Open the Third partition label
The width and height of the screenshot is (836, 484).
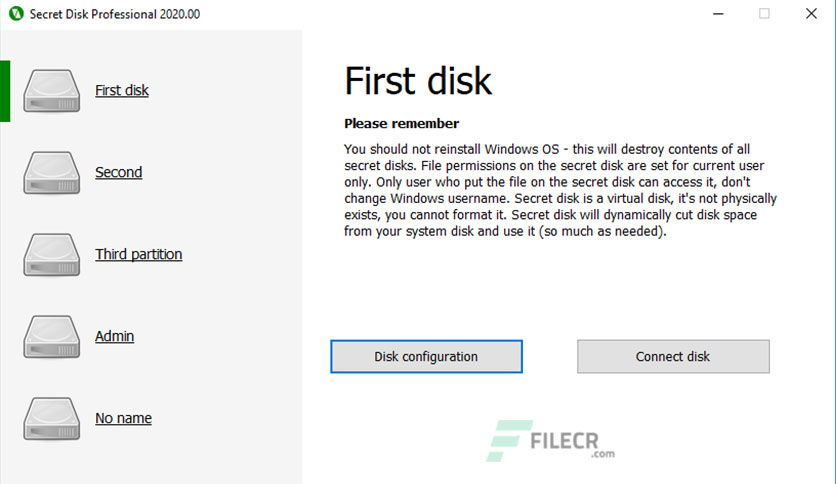[138, 254]
